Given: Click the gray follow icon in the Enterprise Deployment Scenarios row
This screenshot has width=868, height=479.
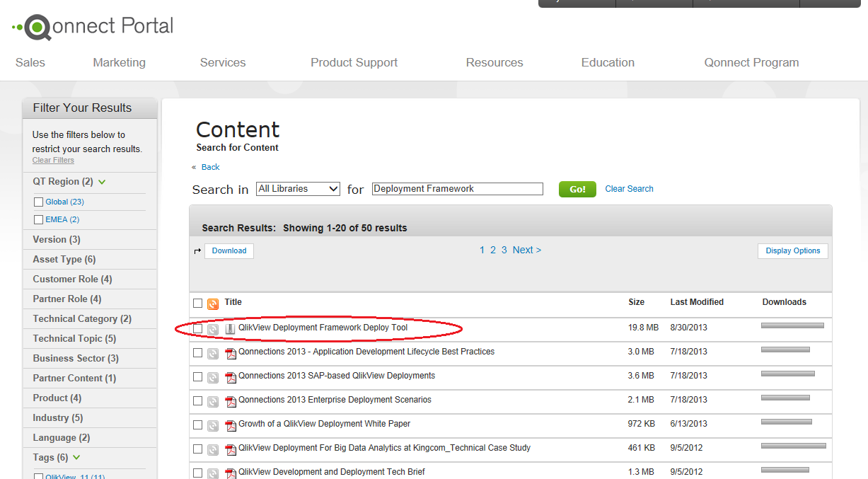Looking at the screenshot, I should (213, 401).
